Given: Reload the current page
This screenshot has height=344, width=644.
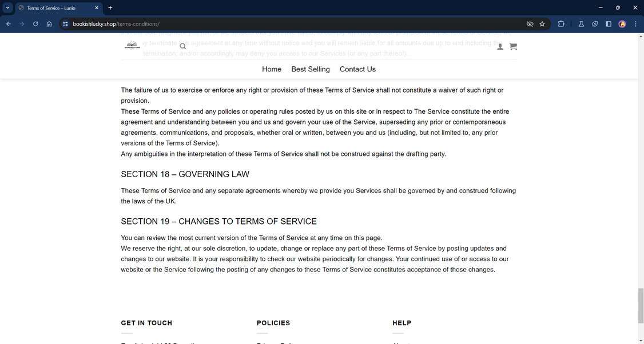Looking at the screenshot, I should 35,24.
